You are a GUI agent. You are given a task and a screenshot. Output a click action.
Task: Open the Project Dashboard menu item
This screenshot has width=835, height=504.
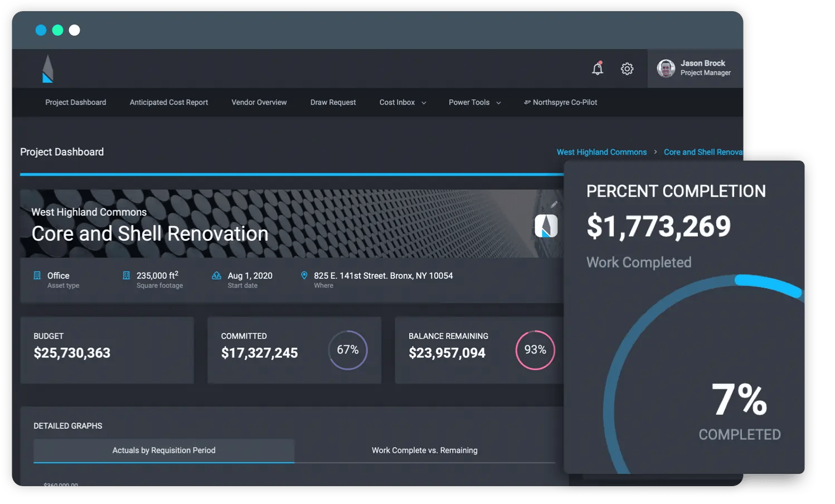pyautogui.click(x=76, y=103)
